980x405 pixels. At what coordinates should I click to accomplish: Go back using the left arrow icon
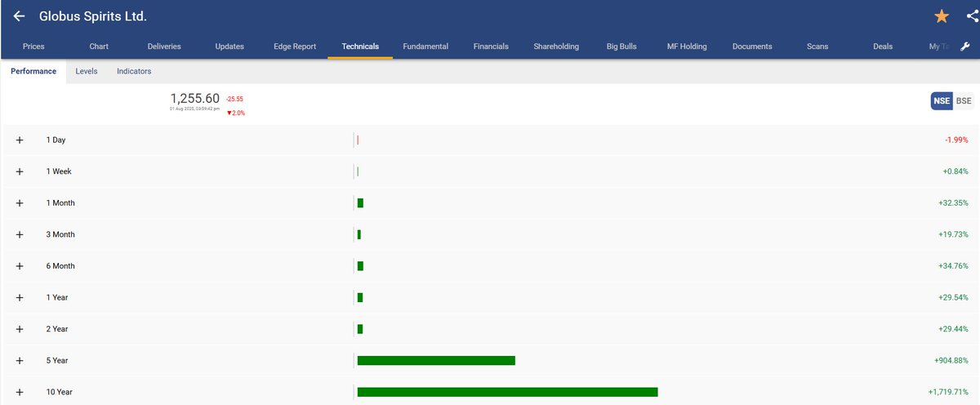coord(20,16)
